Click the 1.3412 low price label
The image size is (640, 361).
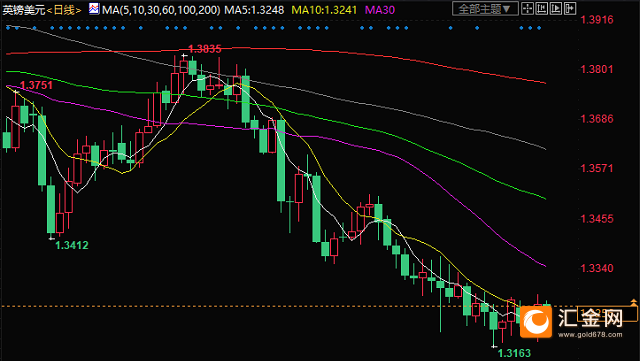tap(71, 245)
